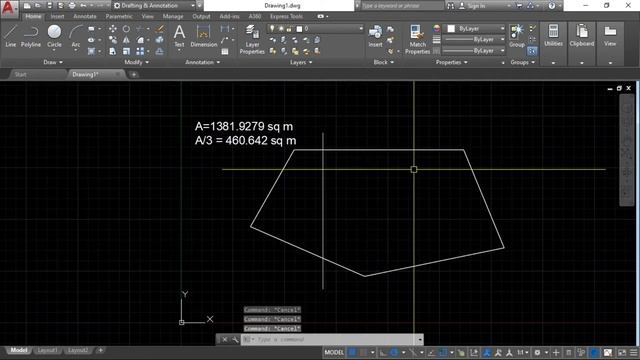640x360 pixels.
Task: Toggle polar tracking in status bar
Action: tap(394, 352)
